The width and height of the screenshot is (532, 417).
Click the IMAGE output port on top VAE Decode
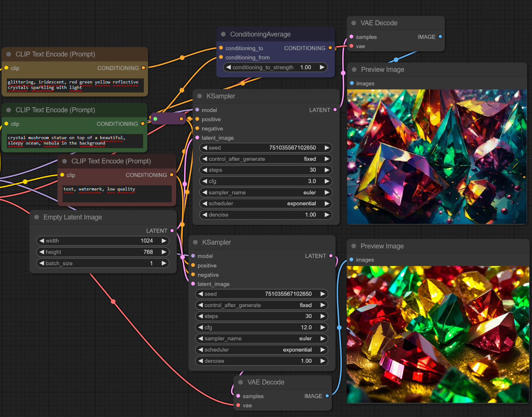(x=440, y=36)
